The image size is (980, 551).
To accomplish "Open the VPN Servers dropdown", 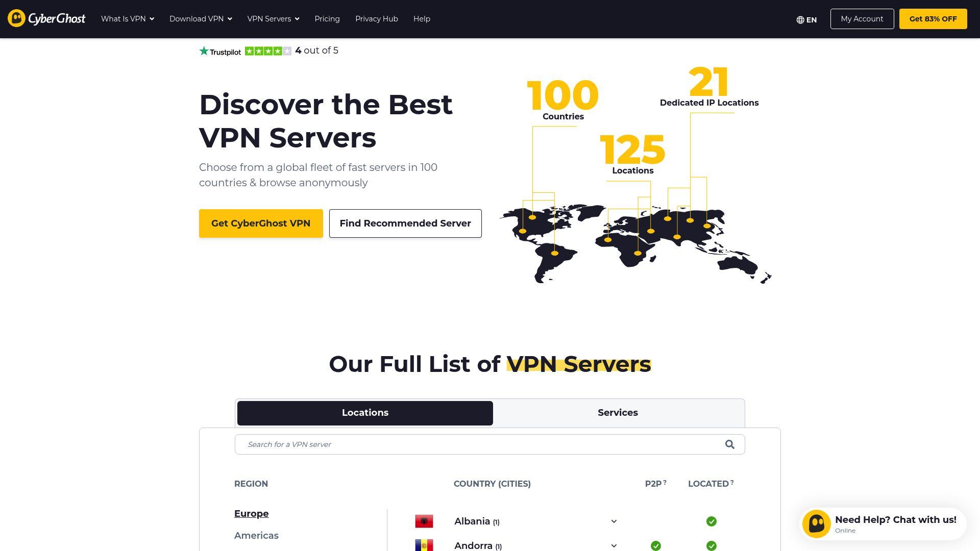I will (x=273, y=19).
